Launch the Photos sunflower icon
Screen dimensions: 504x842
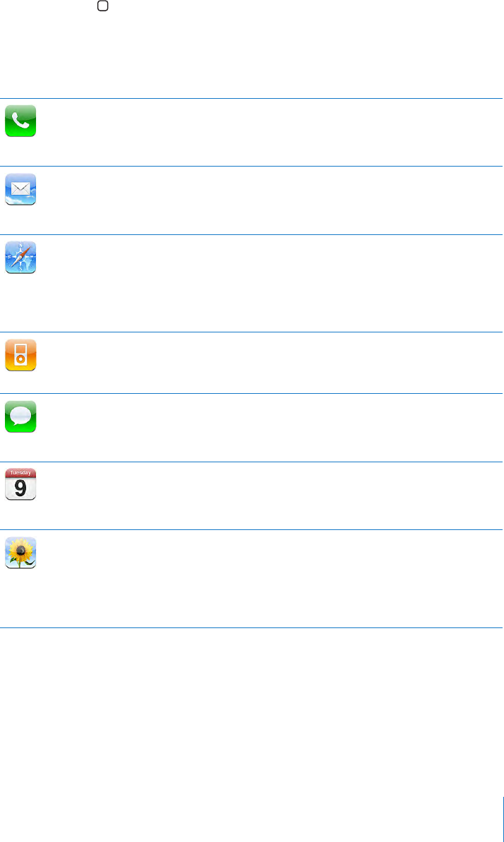pos(20,553)
